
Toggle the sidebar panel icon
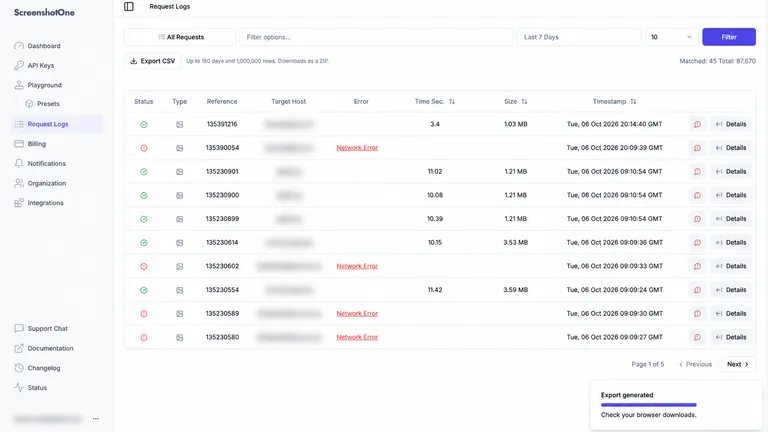pyautogui.click(x=129, y=6)
